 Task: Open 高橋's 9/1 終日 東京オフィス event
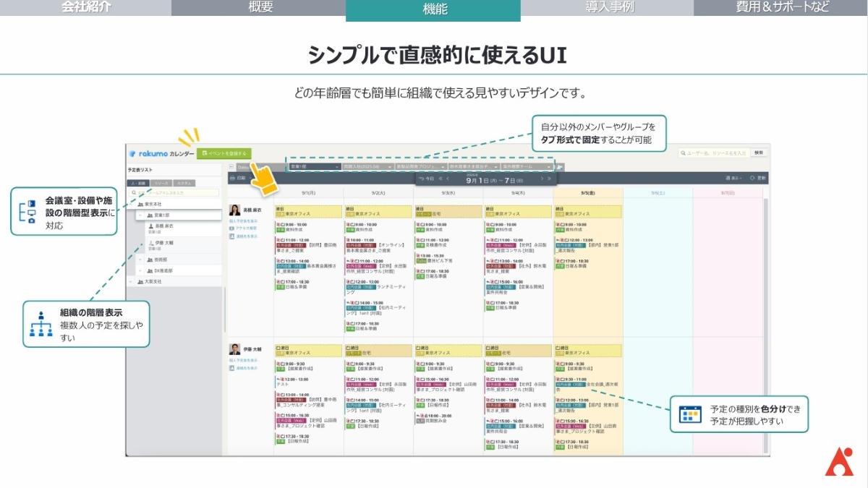coord(309,211)
